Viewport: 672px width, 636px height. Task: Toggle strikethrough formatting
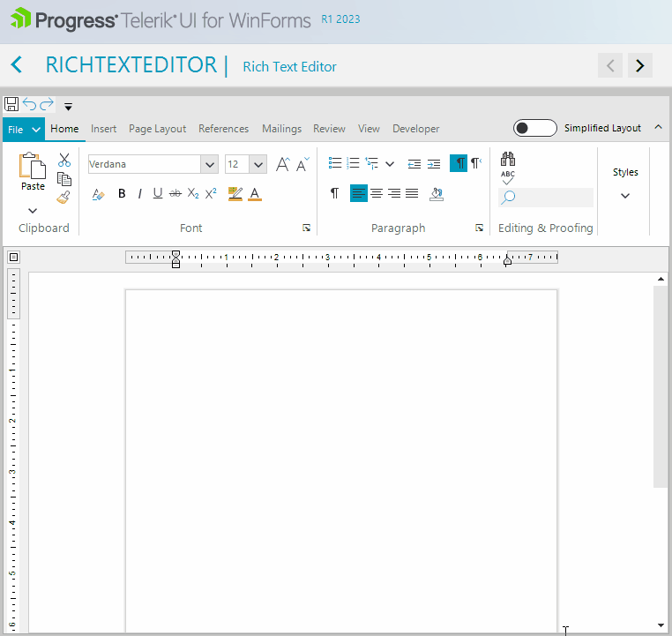coord(175,194)
